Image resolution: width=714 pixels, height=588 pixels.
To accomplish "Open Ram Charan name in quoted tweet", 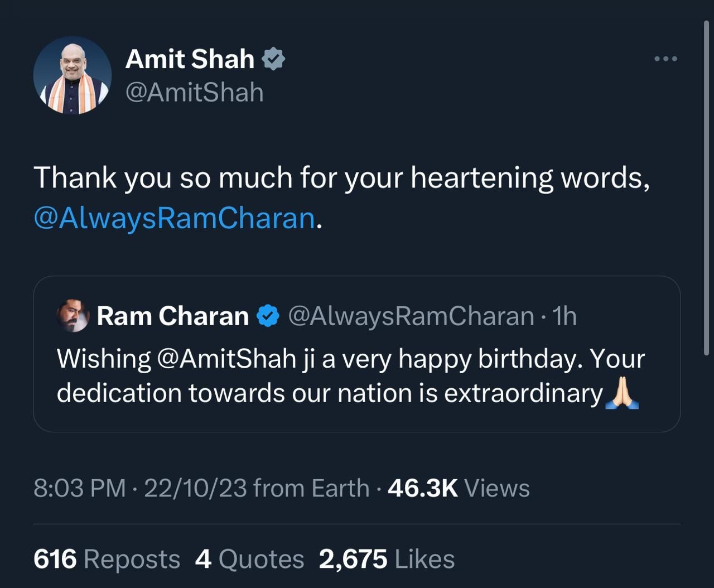I will (172, 316).
